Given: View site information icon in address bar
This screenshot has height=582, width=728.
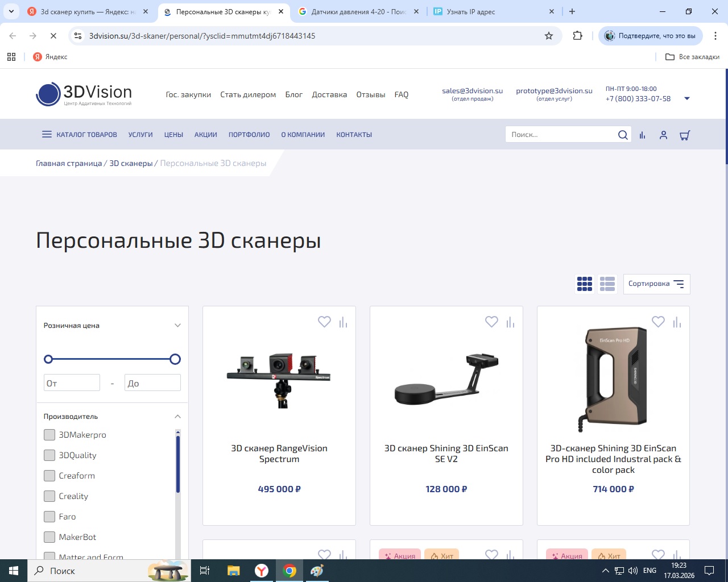Looking at the screenshot, I should pyautogui.click(x=78, y=36).
